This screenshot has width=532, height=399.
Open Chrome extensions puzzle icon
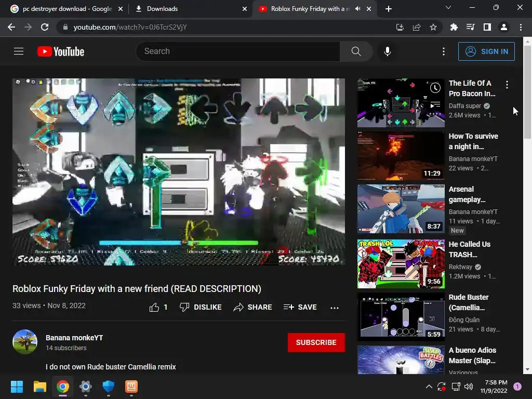(454, 27)
